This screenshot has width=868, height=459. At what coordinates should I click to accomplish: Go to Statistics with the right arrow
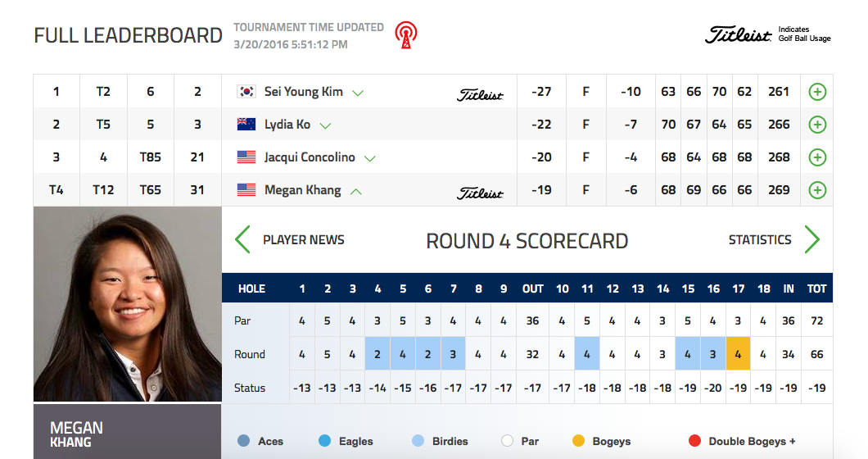811,239
